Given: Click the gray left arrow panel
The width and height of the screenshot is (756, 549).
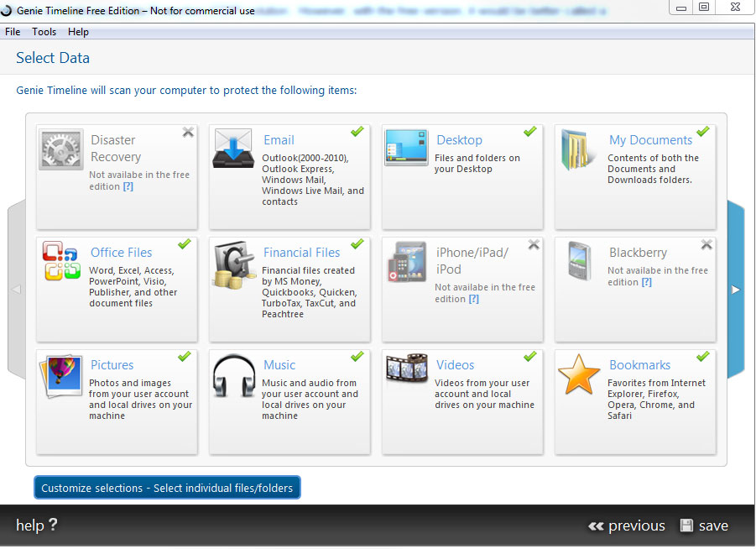Looking at the screenshot, I should tap(17, 290).
